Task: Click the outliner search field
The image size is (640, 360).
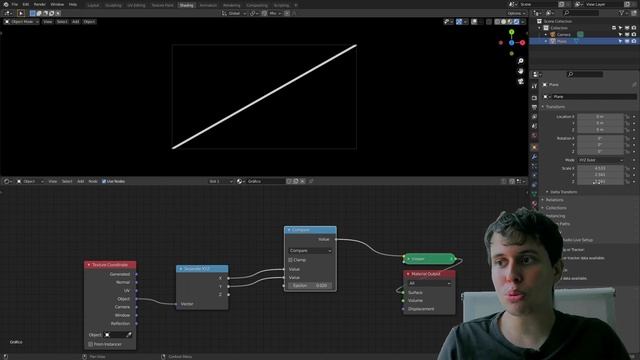Action: point(580,13)
